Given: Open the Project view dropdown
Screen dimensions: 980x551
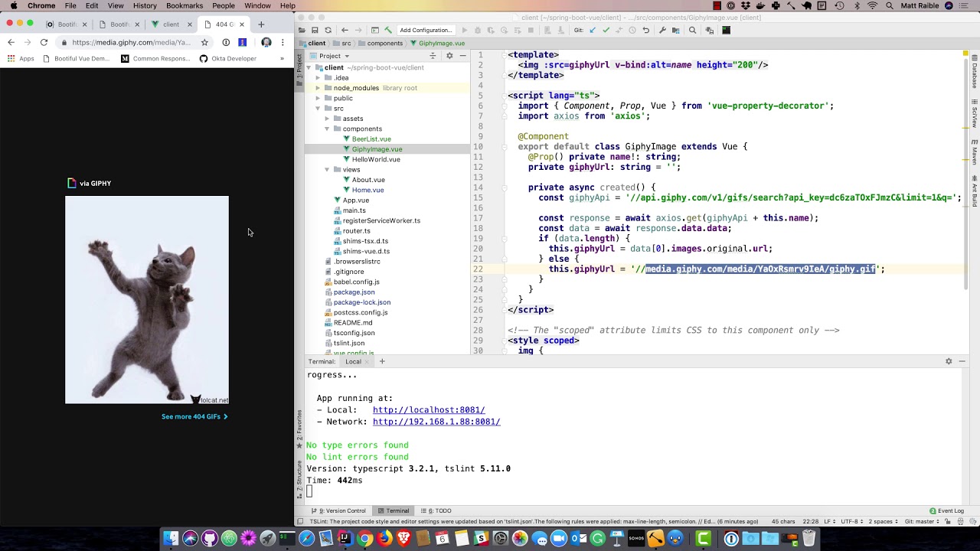Looking at the screenshot, I should pos(335,56).
